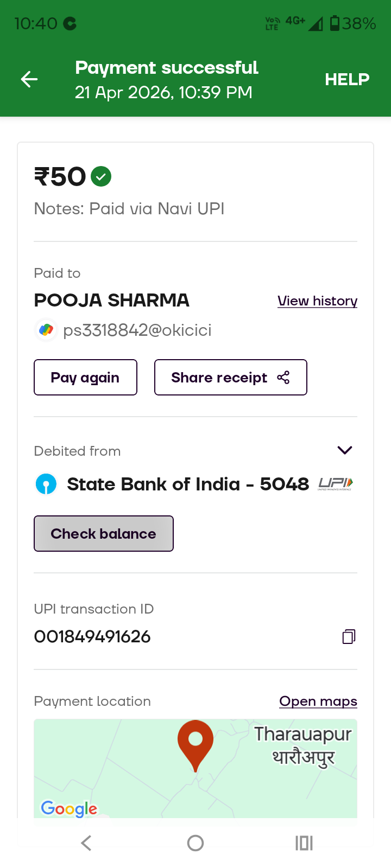
Task: Copy the UPI transaction ID
Action: click(x=349, y=636)
